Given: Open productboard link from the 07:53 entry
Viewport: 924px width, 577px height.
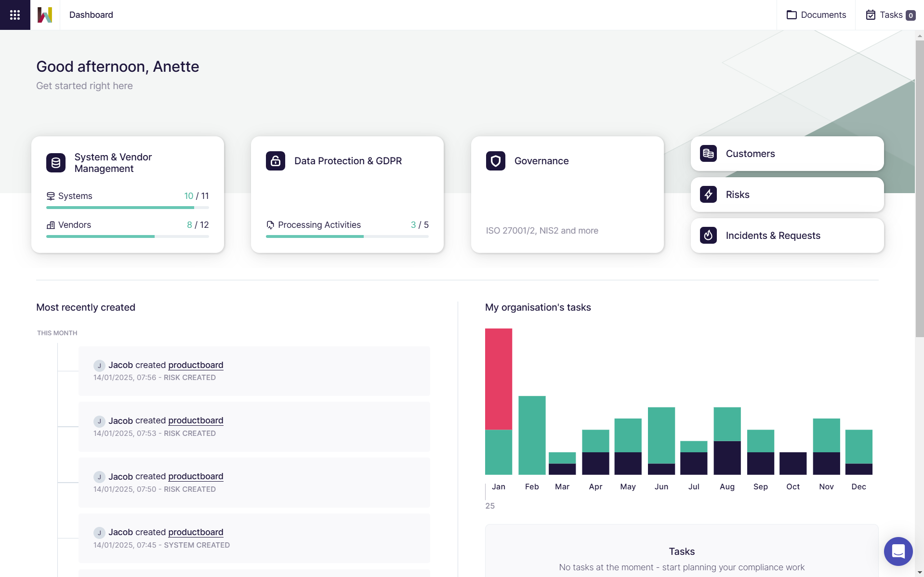Looking at the screenshot, I should click(x=196, y=420).
